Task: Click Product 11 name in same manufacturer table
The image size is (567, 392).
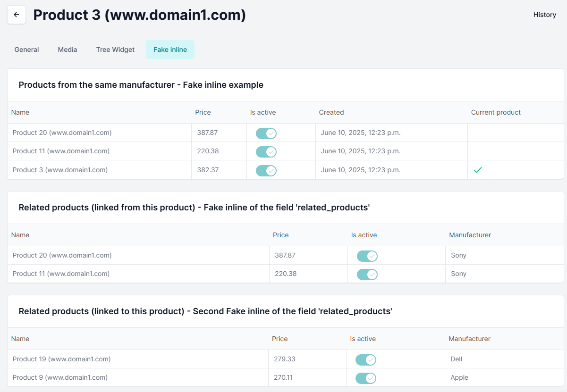Action: tap(61, 151)
